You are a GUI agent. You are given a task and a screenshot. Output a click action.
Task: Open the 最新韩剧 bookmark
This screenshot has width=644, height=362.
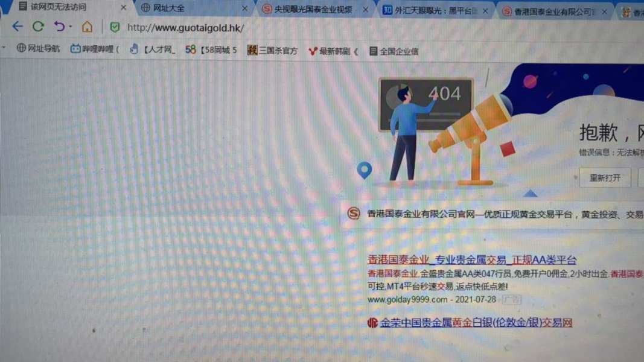pyautogui.click(x=333, y=51)
